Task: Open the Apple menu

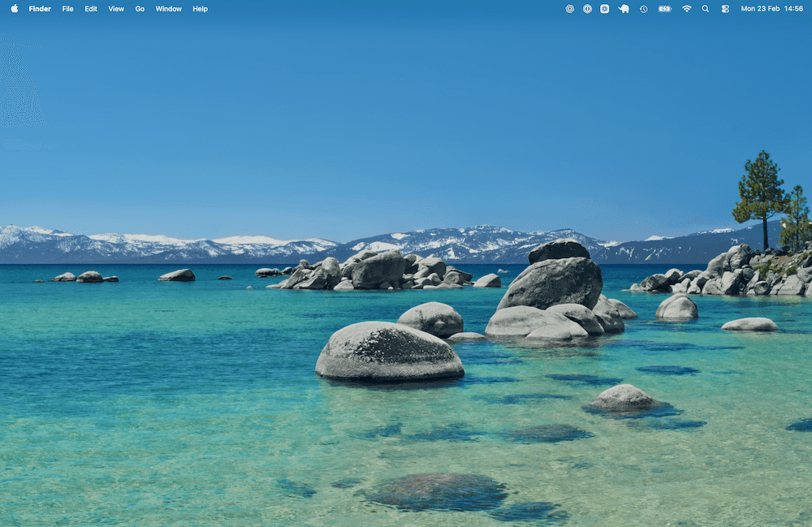Action: pyautogui.click(x=14, y=9)
